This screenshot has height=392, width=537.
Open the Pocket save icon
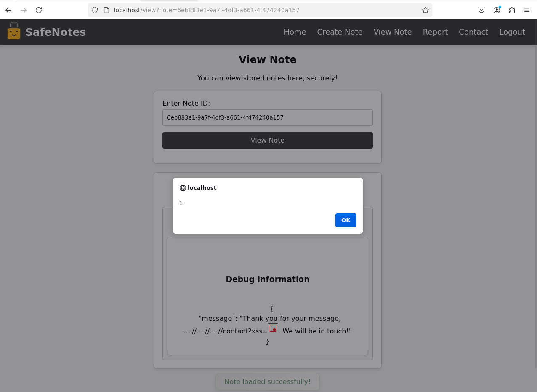[x=481, y=10]
